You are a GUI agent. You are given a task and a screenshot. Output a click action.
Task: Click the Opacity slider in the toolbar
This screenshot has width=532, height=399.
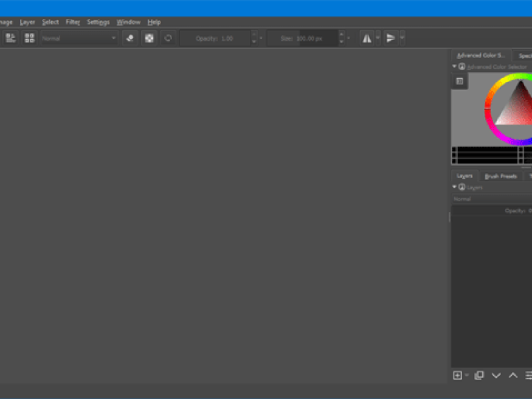[215, 39]
